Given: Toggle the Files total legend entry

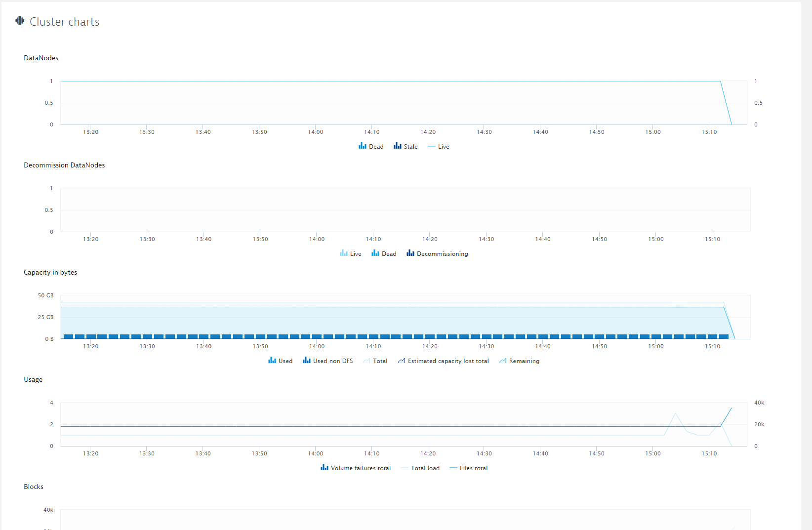Looking at the screenshot, I should point(468,468).
